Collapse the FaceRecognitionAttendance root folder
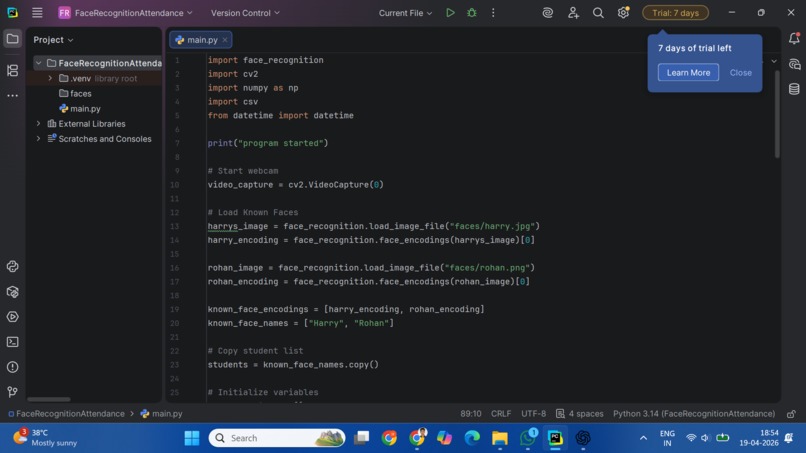Viewport: 806px width, 453px height. click(39, 63)
